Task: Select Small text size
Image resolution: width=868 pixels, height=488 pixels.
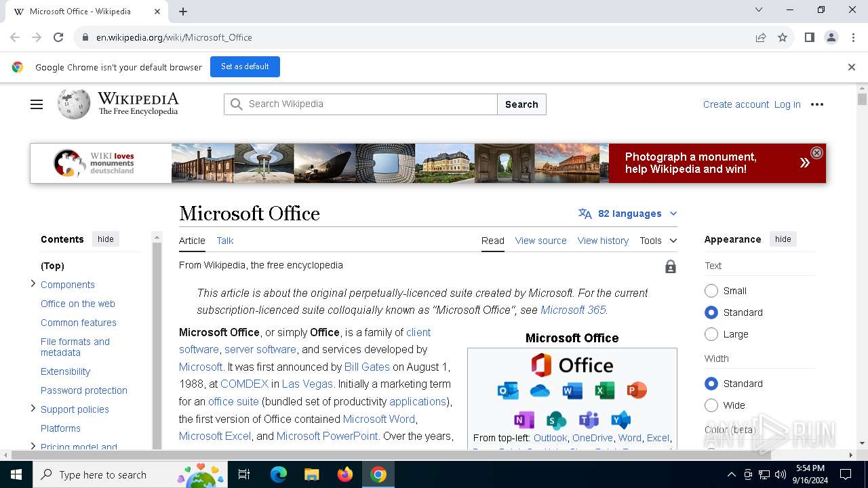Action: coord(711,291)
